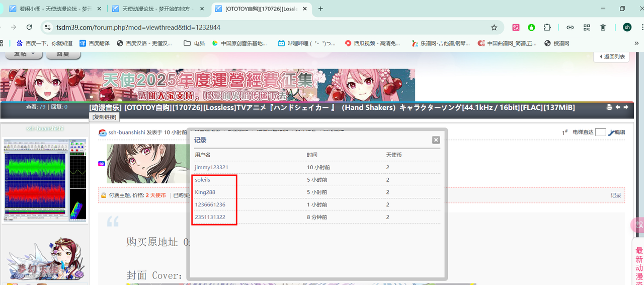Open the 百度汉语 bookmark
Image resolution: width=644 pixels, height=285 pixels.
(145, 43)
